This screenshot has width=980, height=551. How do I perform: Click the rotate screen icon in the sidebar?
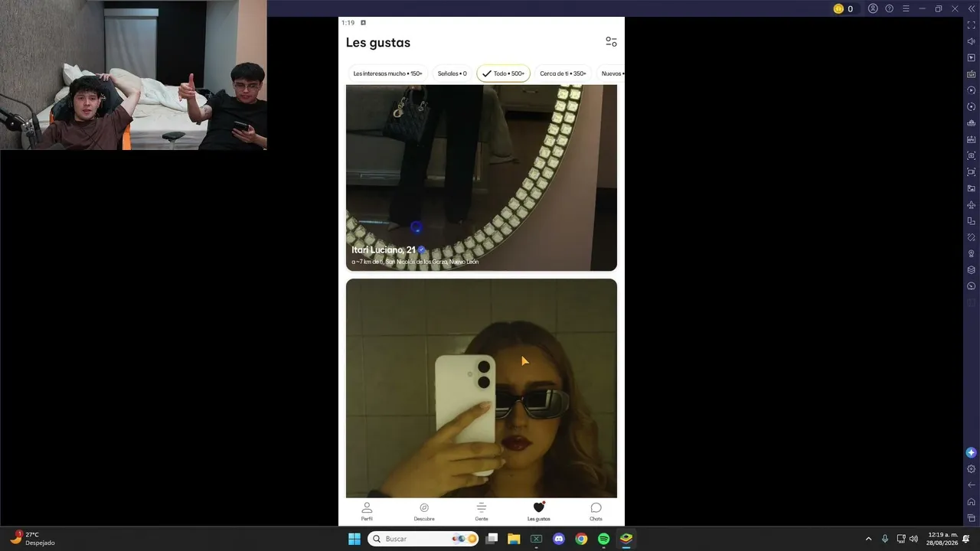coord(972,221)
